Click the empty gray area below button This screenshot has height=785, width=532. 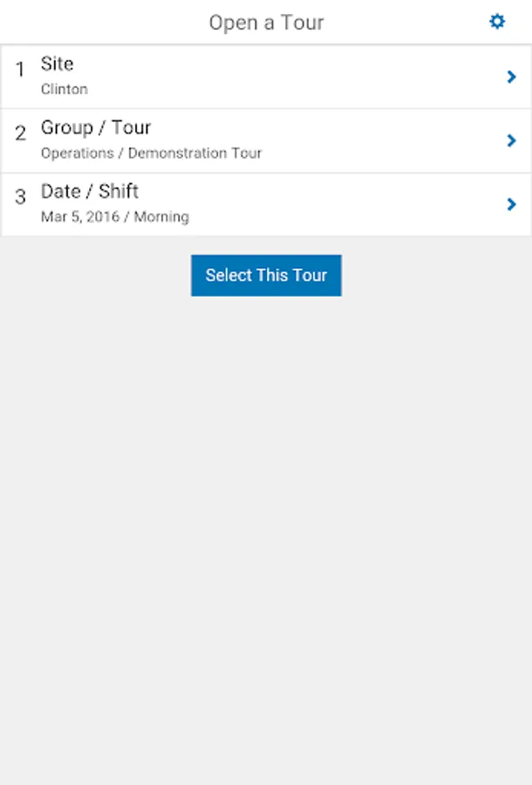pos(266,523)
